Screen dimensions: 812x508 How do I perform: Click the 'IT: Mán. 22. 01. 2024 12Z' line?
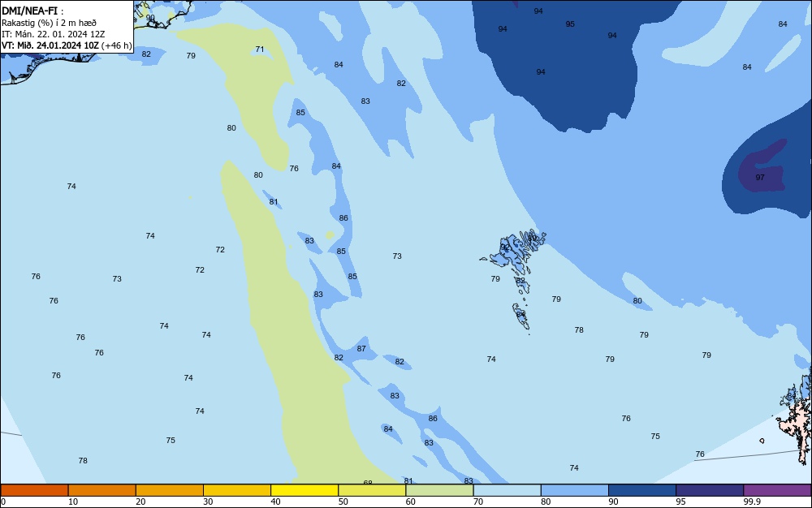(53, 34)
